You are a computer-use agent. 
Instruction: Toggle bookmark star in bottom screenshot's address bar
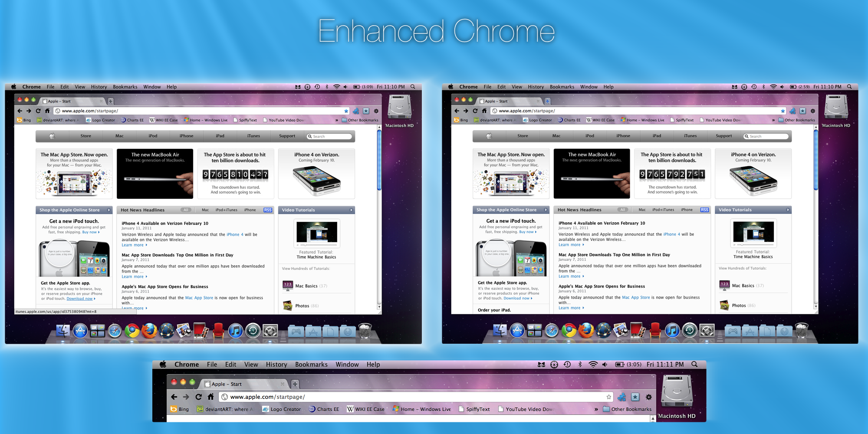[x=608, y=397]
